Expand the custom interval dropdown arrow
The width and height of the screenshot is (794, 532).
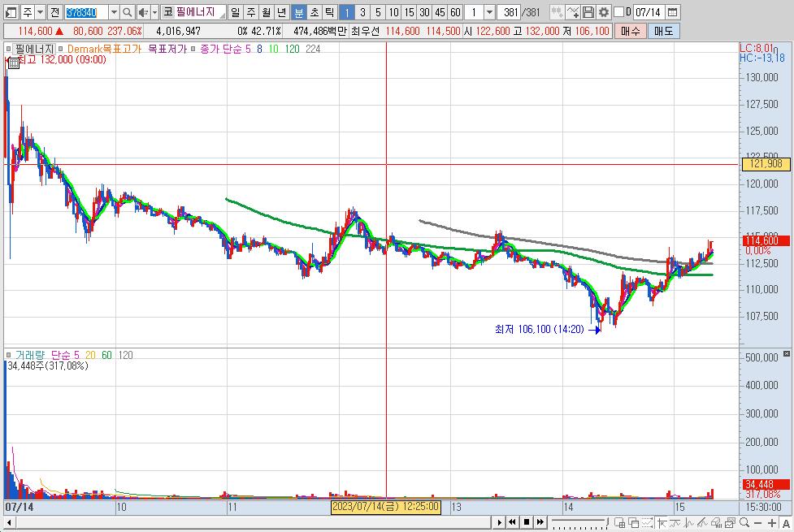point(489,12)
